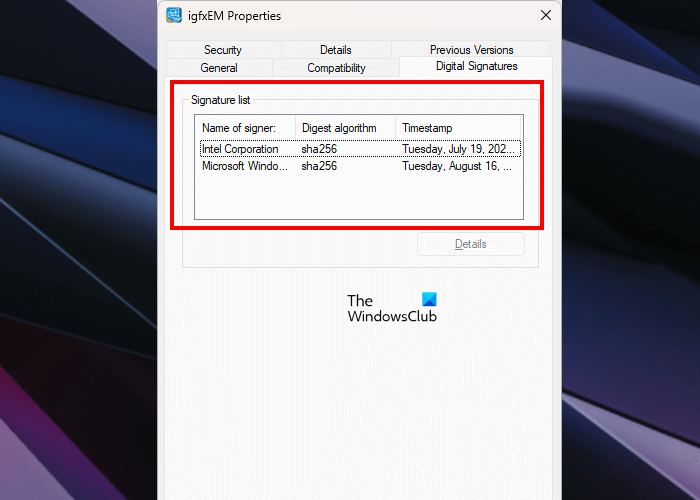Click sha256 in the Microsoft Windows row
This screenshot has width=700, height=500.
[x=319, y=166]
